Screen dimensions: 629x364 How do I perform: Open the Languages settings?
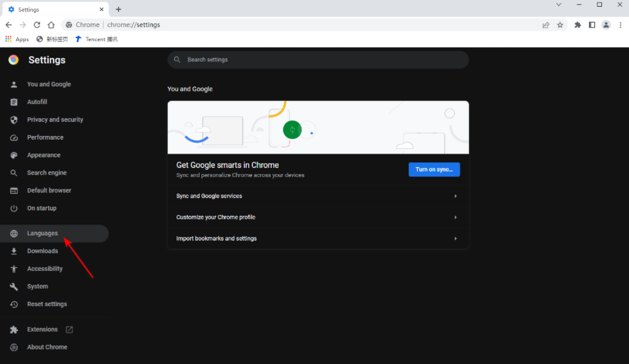pos(55,233)
